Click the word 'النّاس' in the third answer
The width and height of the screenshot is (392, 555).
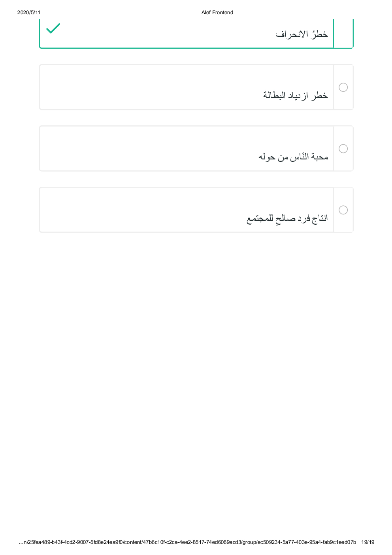[x=299, y=157]
